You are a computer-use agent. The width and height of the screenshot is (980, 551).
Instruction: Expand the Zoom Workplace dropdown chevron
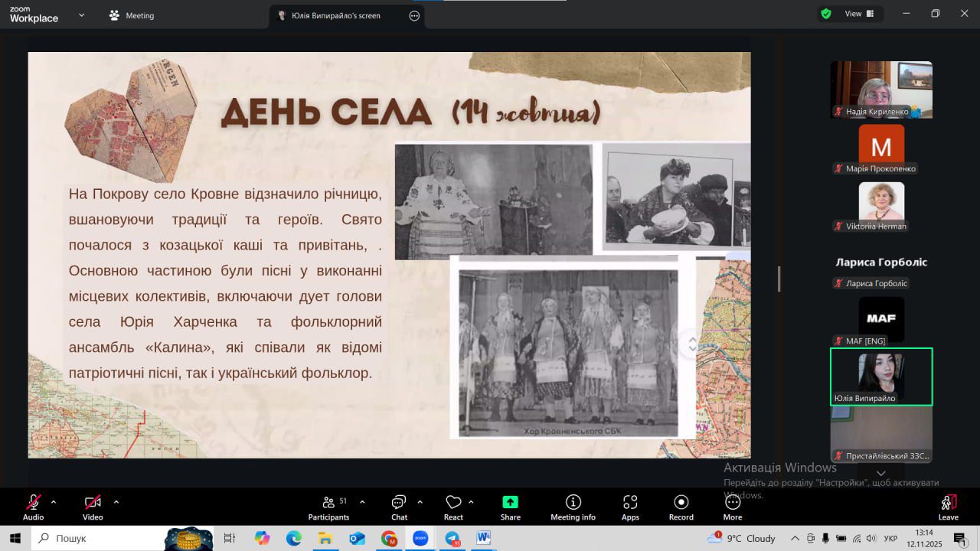point(82,15)
